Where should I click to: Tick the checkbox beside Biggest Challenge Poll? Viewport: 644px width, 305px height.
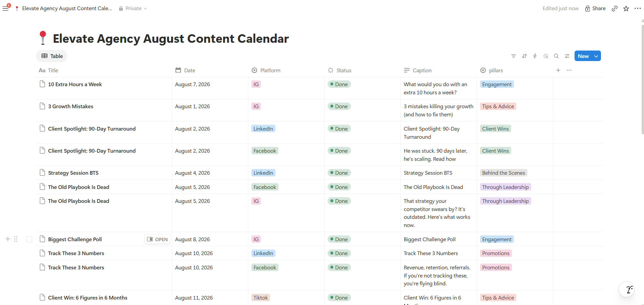(x=29, y=239)
